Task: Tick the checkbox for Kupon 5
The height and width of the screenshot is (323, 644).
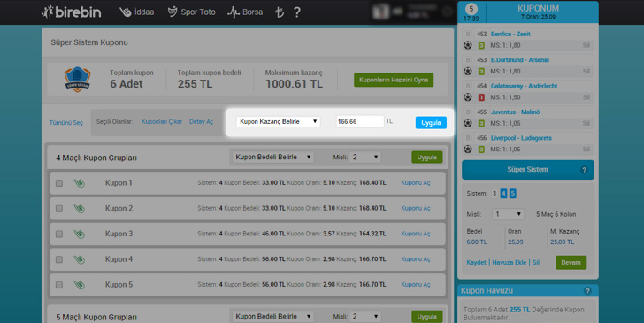Action: coord(59,285)
